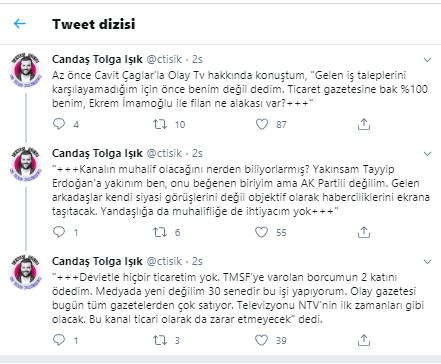Open the first tweet's chevron options menu

(427, 60)
